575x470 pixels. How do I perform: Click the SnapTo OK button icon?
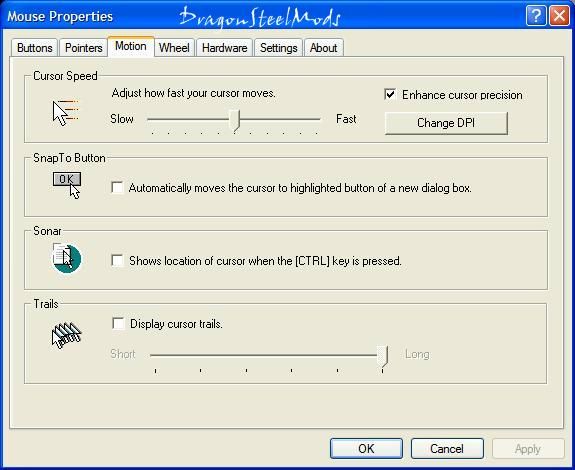(67, 185)
